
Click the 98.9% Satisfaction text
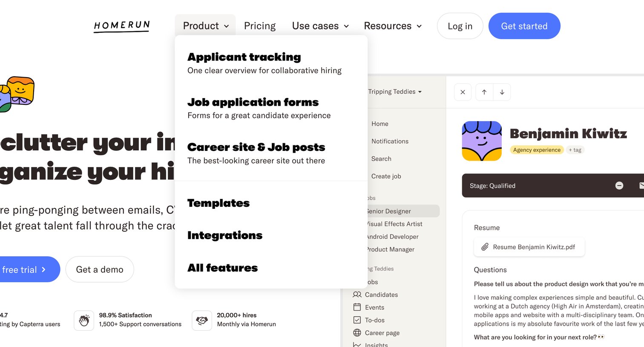pos(125,315)
